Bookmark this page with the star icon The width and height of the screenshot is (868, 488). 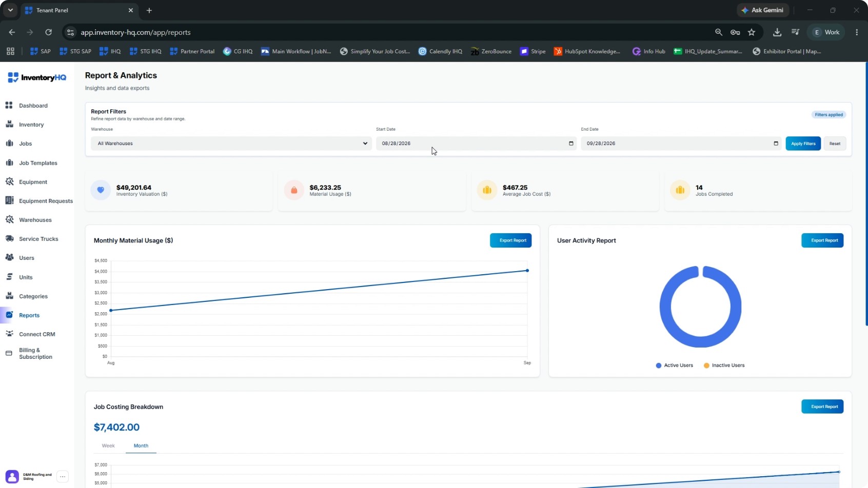752,32
